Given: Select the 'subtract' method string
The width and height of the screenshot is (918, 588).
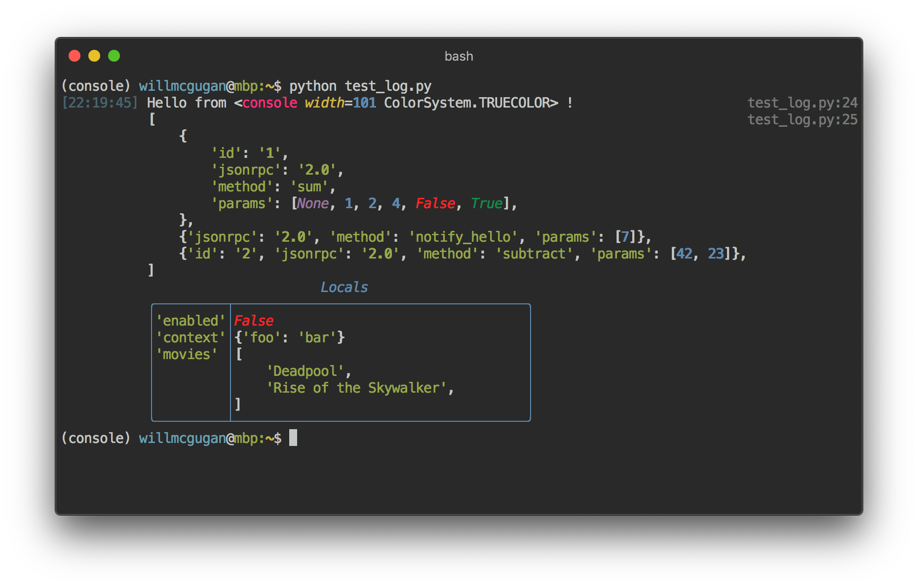Looking at the screenshot, I should tap(534, 254).
